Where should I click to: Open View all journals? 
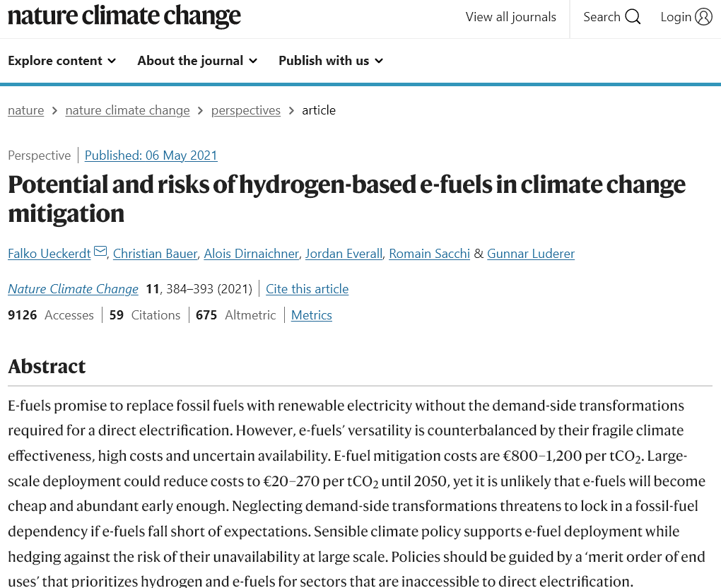511,17
